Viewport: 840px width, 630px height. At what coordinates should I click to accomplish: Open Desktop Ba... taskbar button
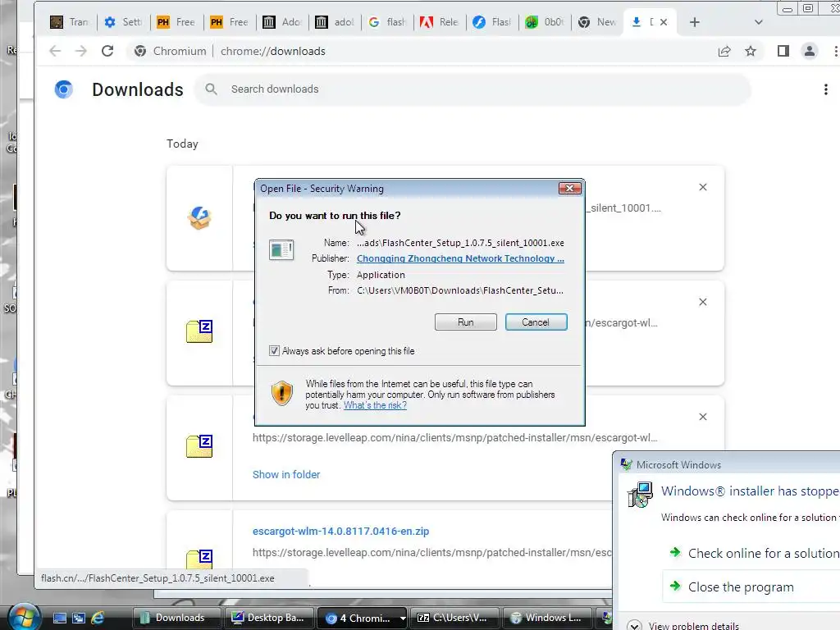270,618
